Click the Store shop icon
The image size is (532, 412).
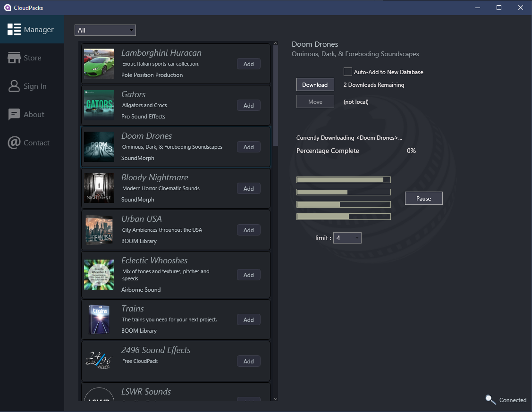click(x=14, y=58)
